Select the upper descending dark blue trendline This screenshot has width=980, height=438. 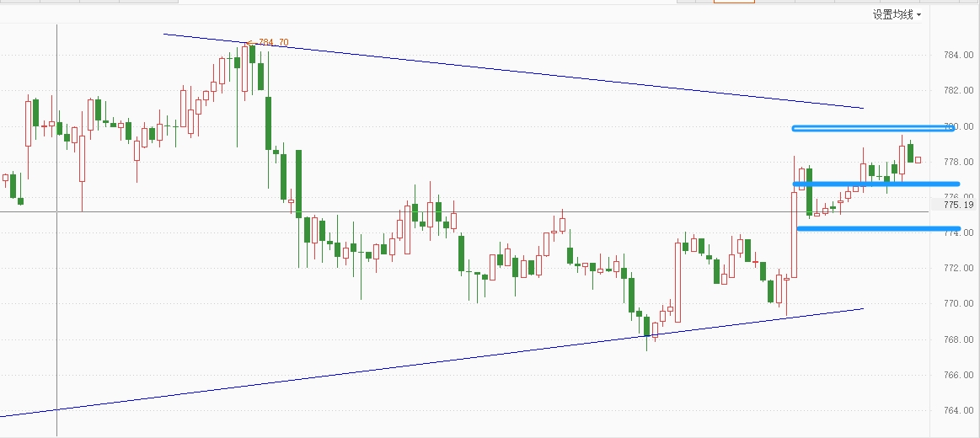(506, 70)
